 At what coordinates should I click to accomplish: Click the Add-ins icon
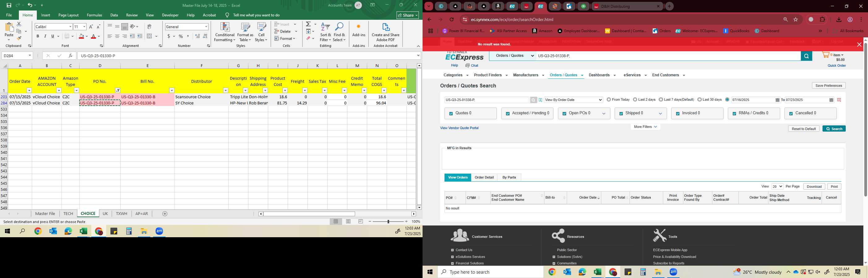coord(359,30)
